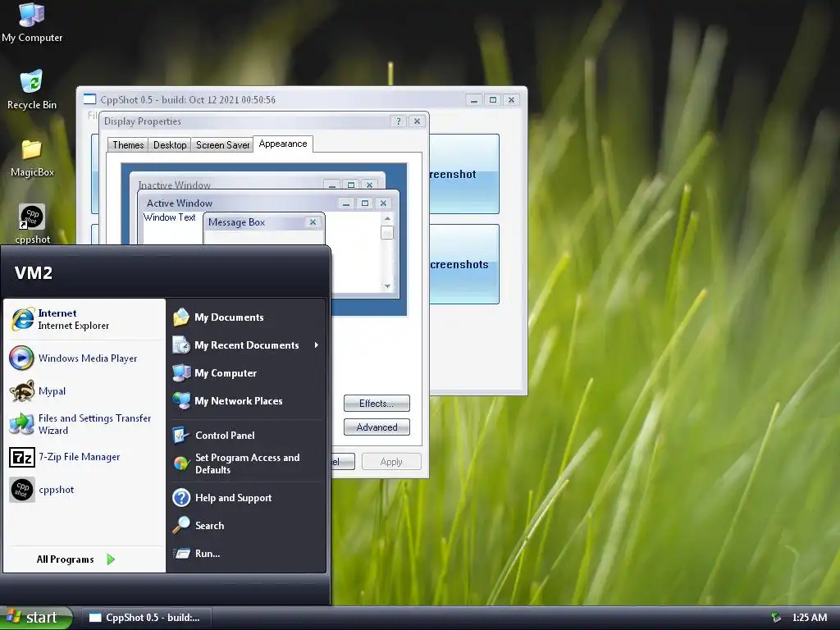Open Help and Support
840x630 pixels.
click(x=246, y=498)
